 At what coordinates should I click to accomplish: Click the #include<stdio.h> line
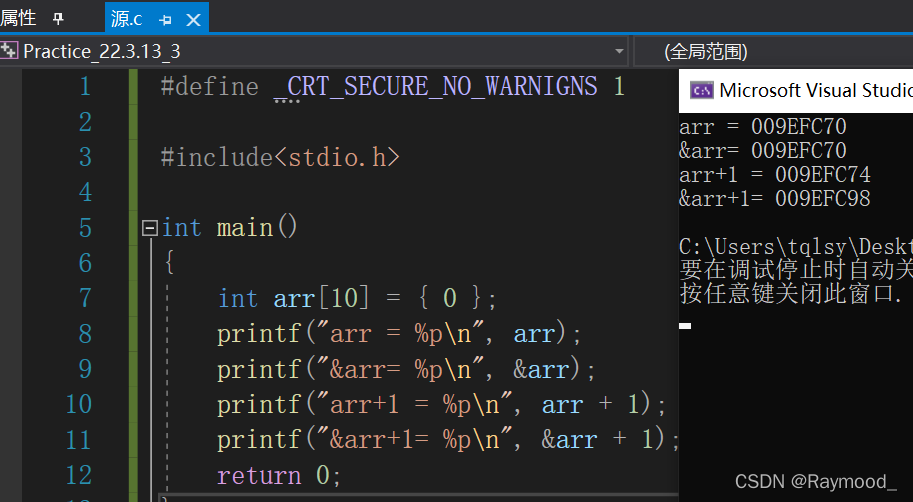[x=280, y=157]
